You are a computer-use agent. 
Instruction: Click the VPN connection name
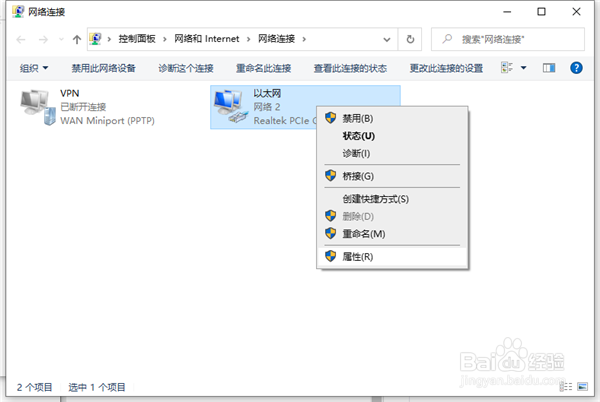(x=70, y=93)
